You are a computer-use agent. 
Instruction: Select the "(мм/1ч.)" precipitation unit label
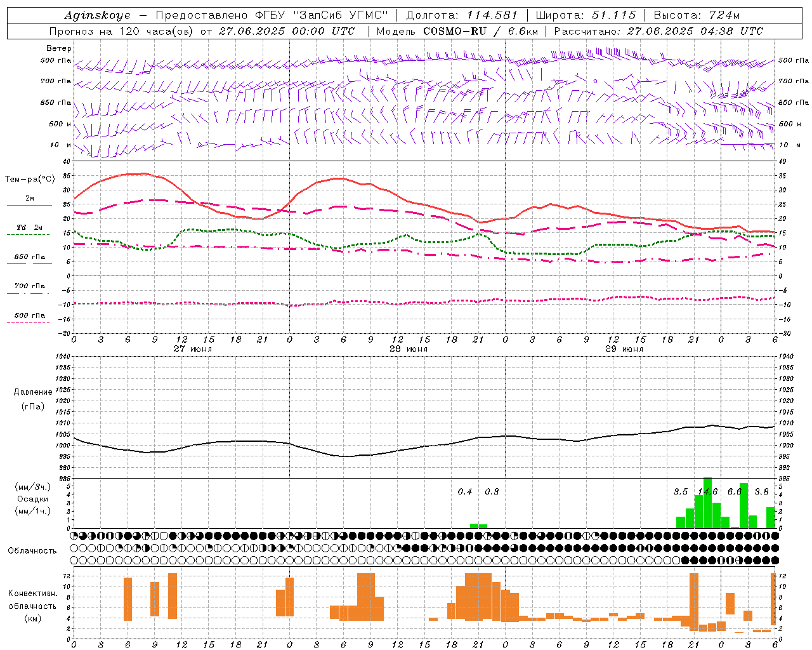[33, 511]
